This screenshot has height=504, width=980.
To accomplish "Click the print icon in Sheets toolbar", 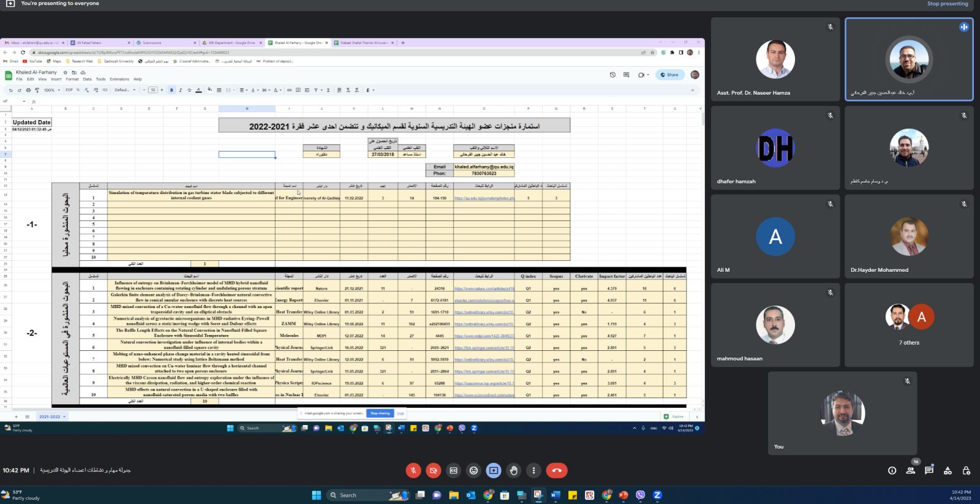I will pyautogui.click(x=28, y=90).
